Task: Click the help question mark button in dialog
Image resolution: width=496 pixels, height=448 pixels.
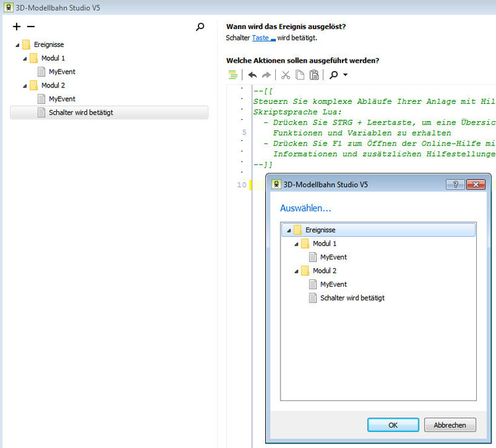Action: click(x=455, y=185)
